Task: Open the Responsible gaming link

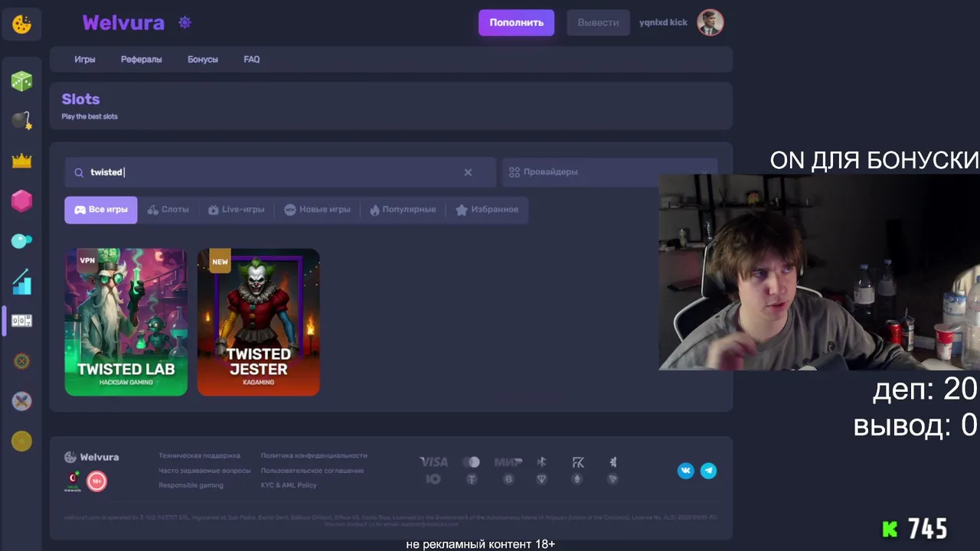Action: tap(191, 485)
